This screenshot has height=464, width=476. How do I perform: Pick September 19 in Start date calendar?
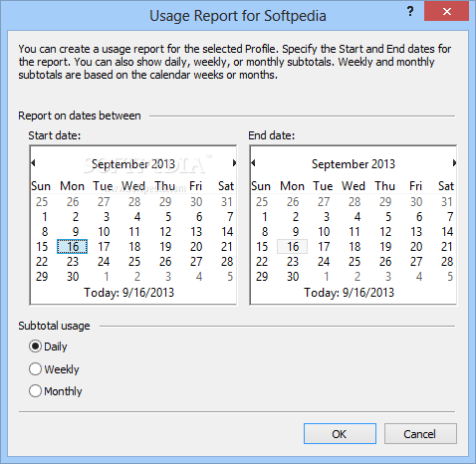(165, 247)
